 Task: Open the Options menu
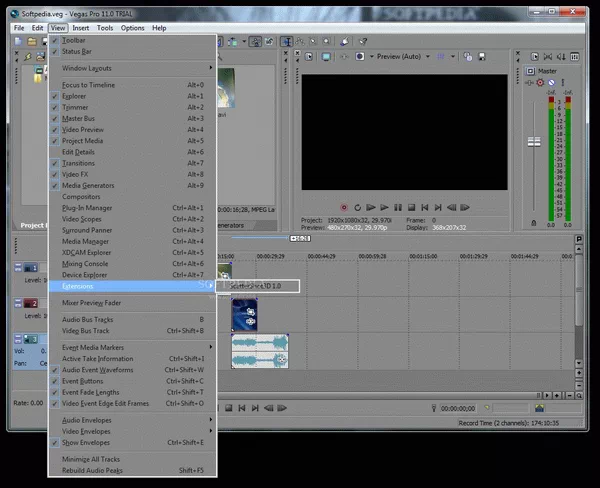132,28
